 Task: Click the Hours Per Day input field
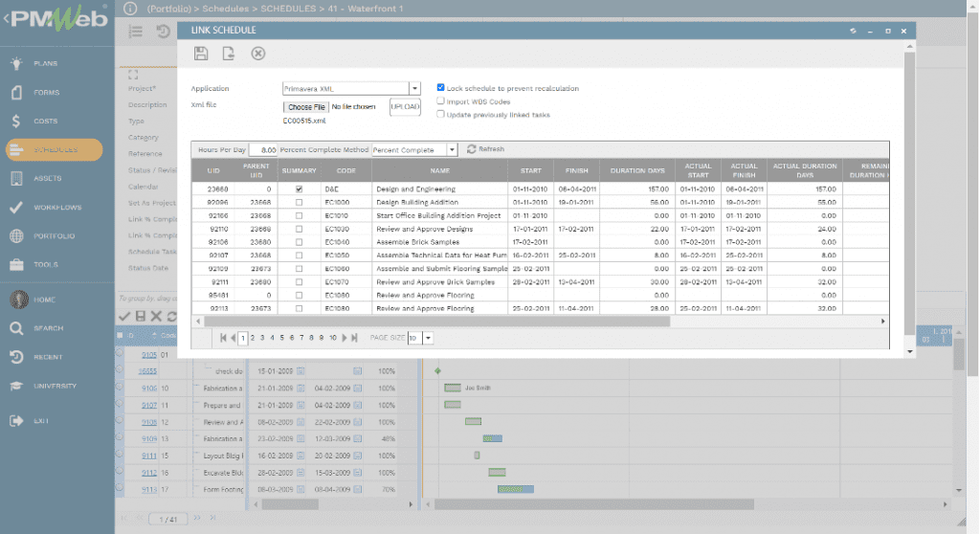tap(263, 149)
